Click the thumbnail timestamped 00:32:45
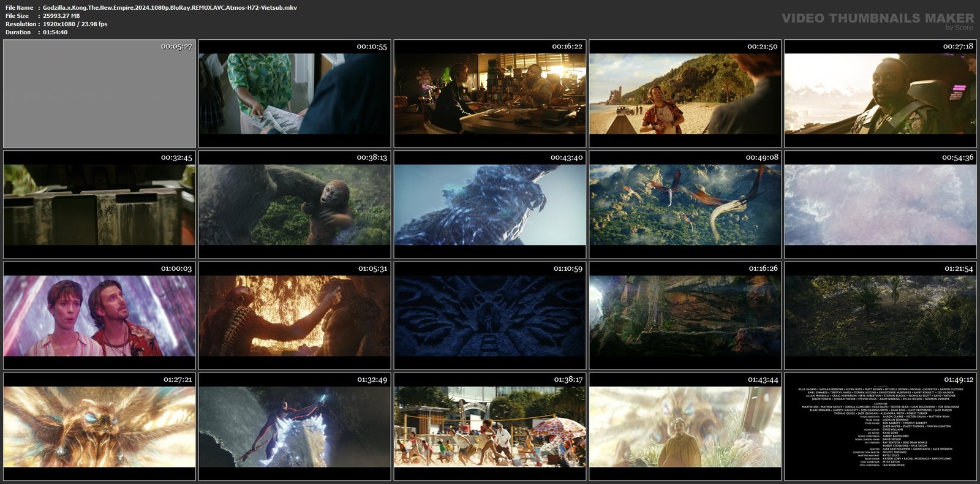 click(99, 205)
